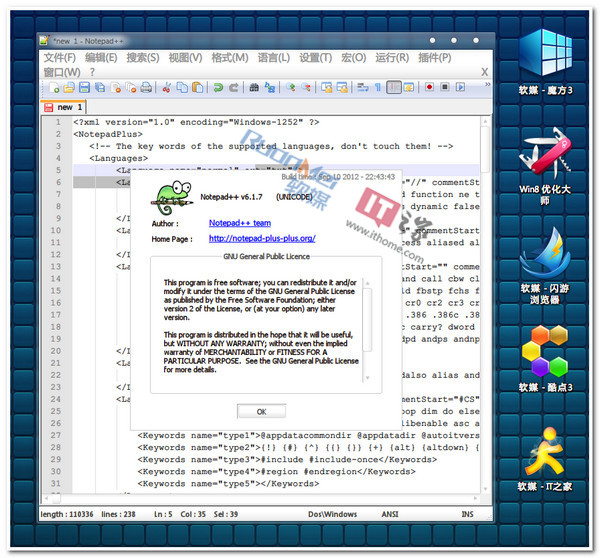Toggle synchronized horizontal scrolling icon

pos(342,88)
